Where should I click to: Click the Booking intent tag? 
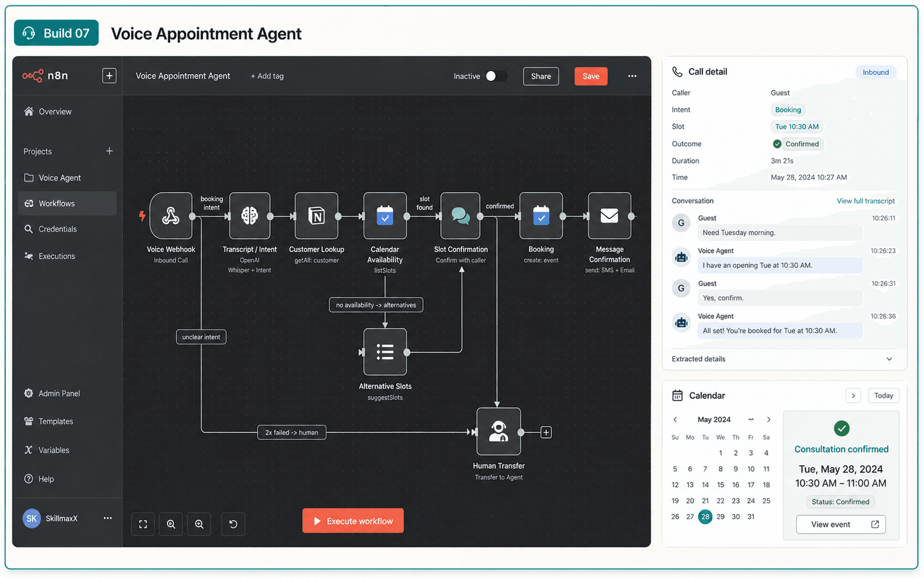788,110
